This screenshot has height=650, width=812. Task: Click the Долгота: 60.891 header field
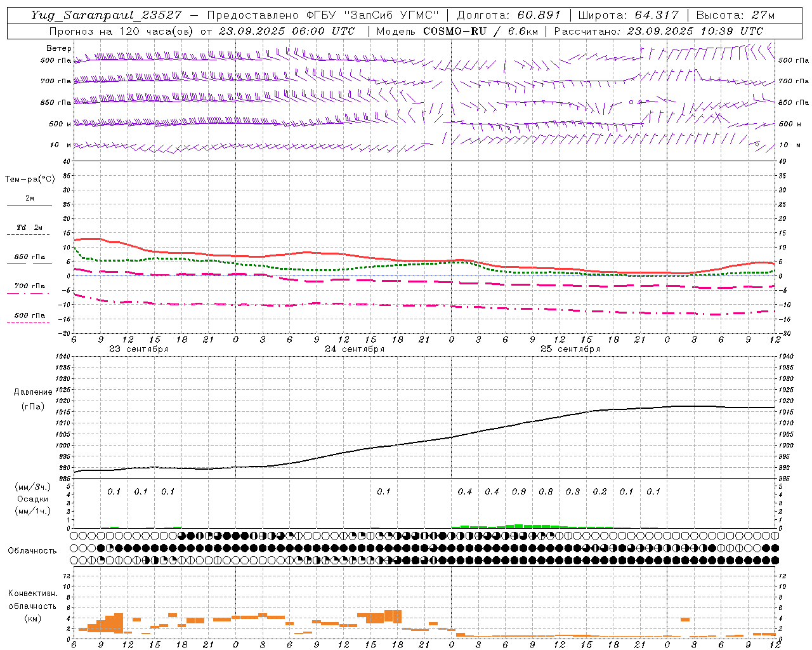click(x=509, y=15)
